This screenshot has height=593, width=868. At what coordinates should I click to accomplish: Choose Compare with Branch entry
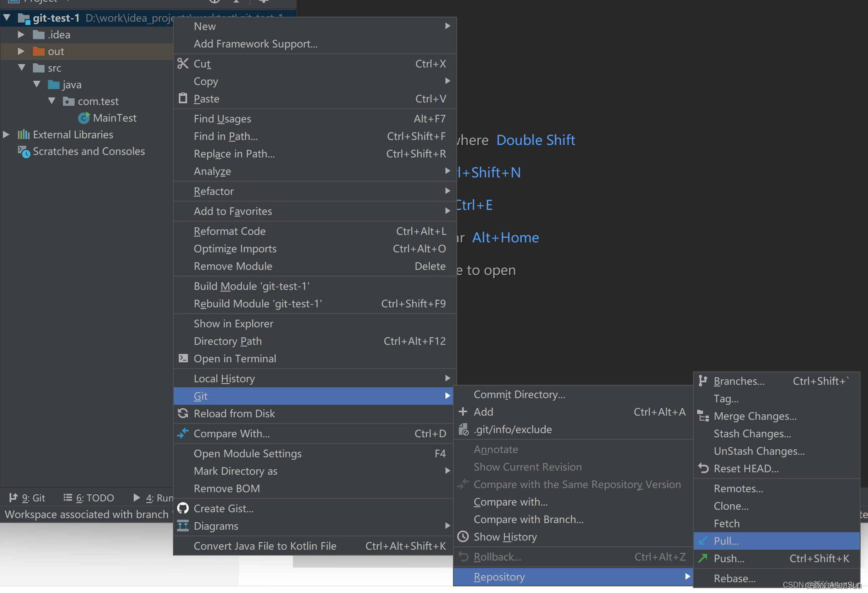(573, 519)
